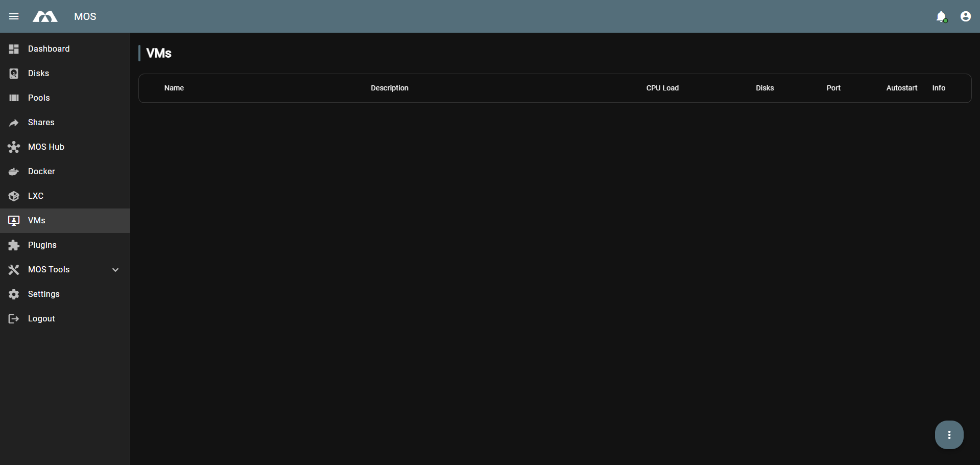980x465 pixels.
Task: Click the MOS logo in the header
Action: click(x=45, y=16)
